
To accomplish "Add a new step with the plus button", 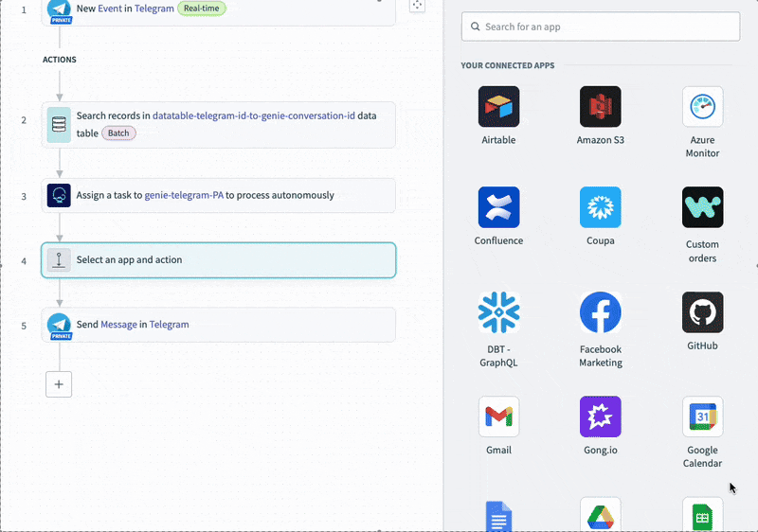I will coord(59,384).
